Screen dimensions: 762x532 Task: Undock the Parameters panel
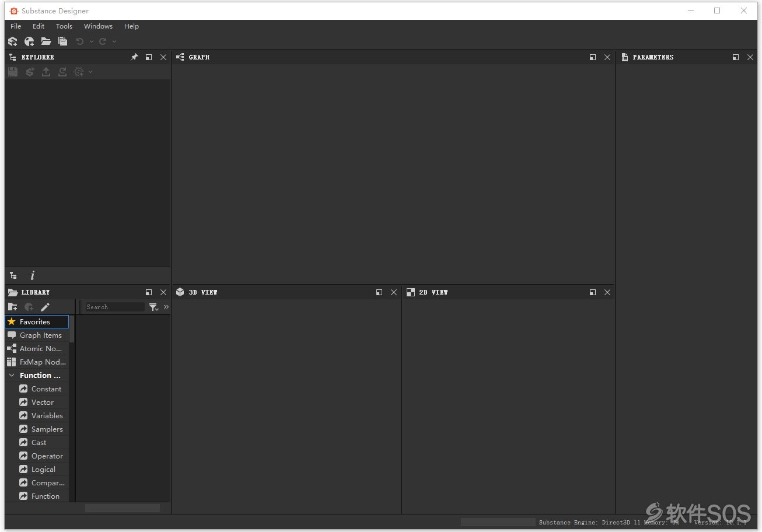(736, 57)
